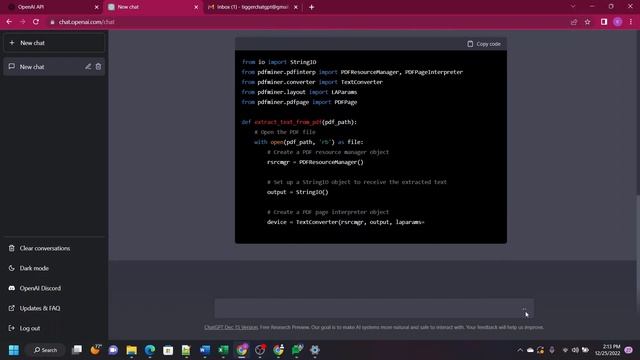This screenshot has height=360, width=640.
Task: Open Task View on taskbar
Action: pyautogui.click(x=77, y=350)
